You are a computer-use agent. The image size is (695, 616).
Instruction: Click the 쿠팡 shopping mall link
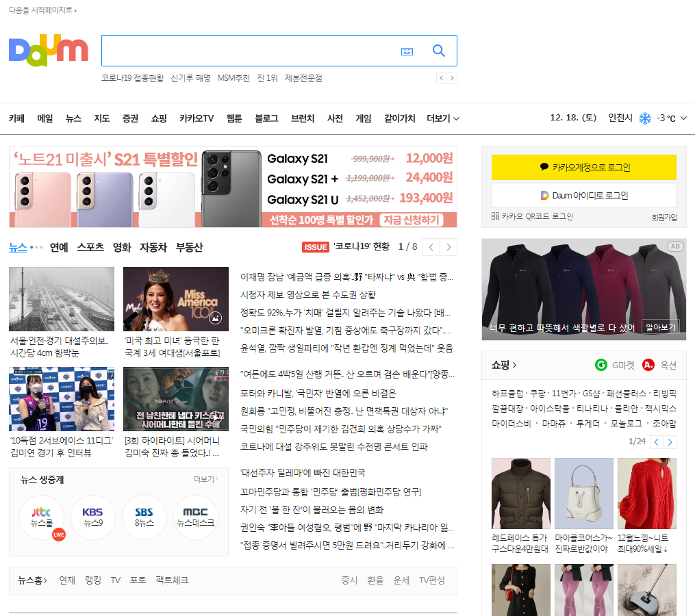pyautogui.click(x=538, y=394)
